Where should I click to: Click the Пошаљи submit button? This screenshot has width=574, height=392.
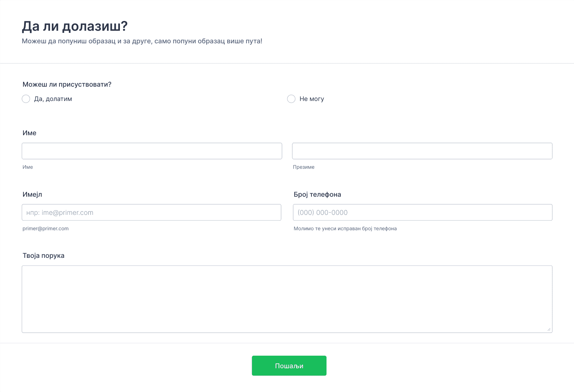click(289, 366)
